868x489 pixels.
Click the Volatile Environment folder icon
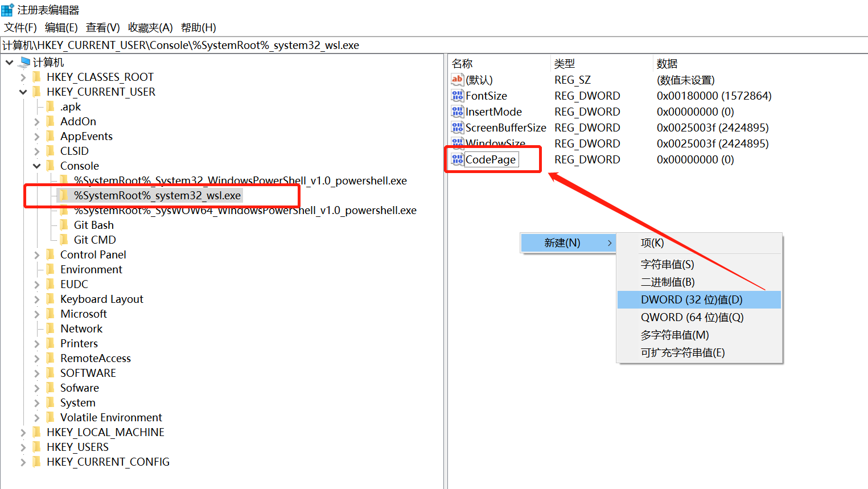pyautogui.click(x=51, y=417)
